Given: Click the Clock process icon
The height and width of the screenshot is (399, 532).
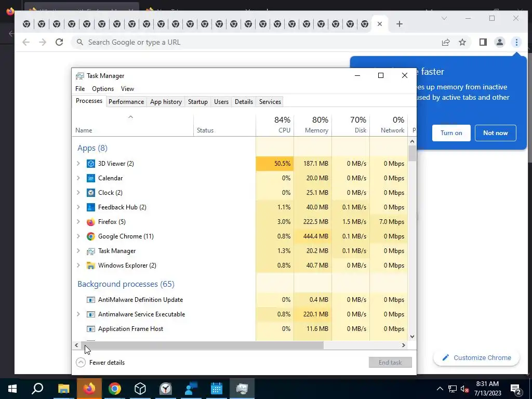Looking at the screenshot, I should coord(90,193).
